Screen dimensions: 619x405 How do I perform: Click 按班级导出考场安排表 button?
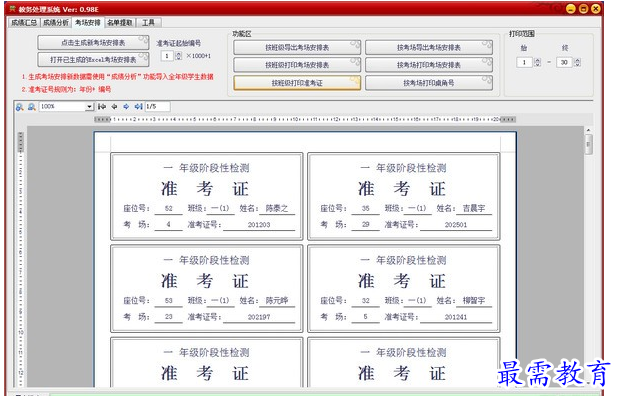click(297, 48)
